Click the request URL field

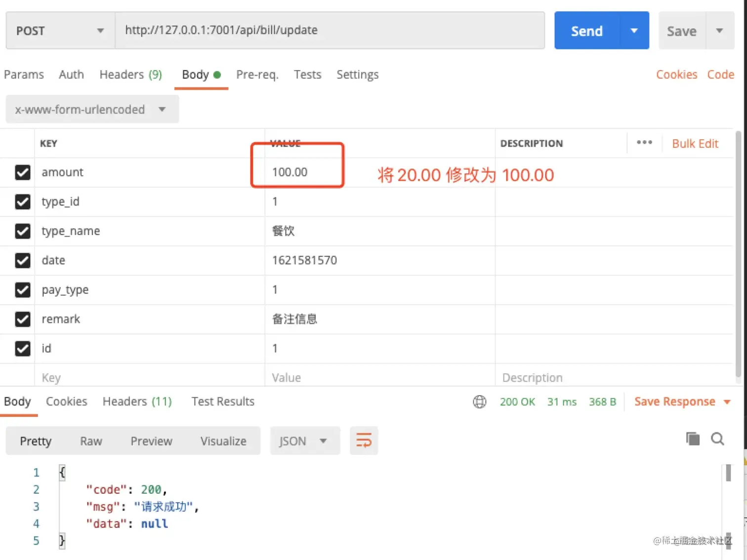(330, 31)
